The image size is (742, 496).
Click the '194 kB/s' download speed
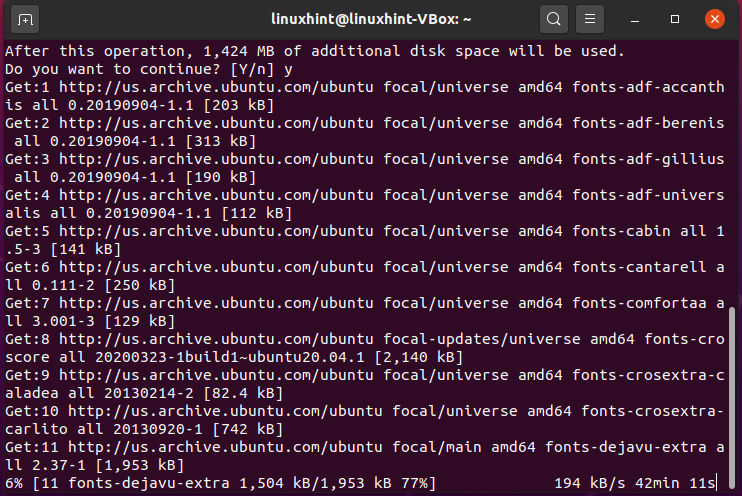(590, 483)
